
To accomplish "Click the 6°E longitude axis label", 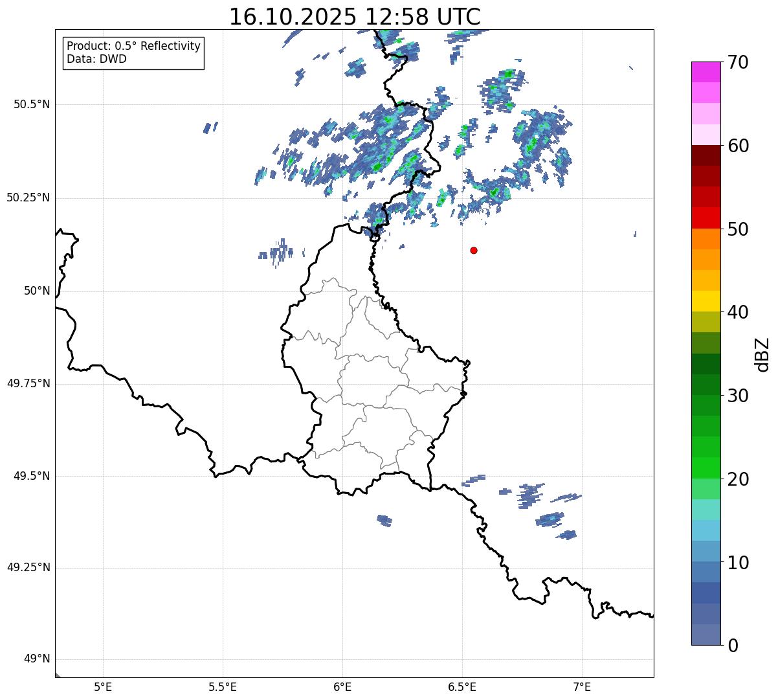I will 342,686.
